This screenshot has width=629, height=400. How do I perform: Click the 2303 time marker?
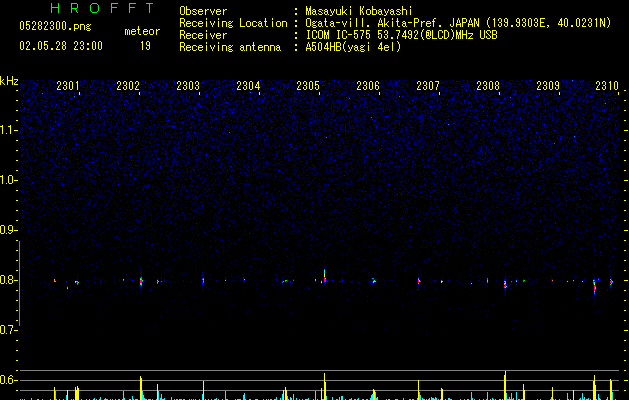[x=188, y=85]
